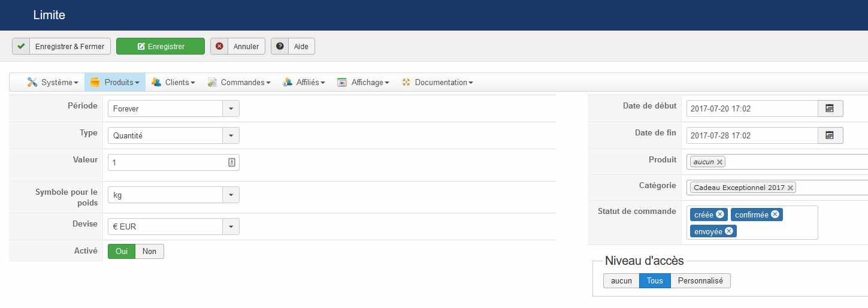
Task: Open the Symbole pour le poids dropdown arrow
Action: pyautogui.click(x=231, y=195)
